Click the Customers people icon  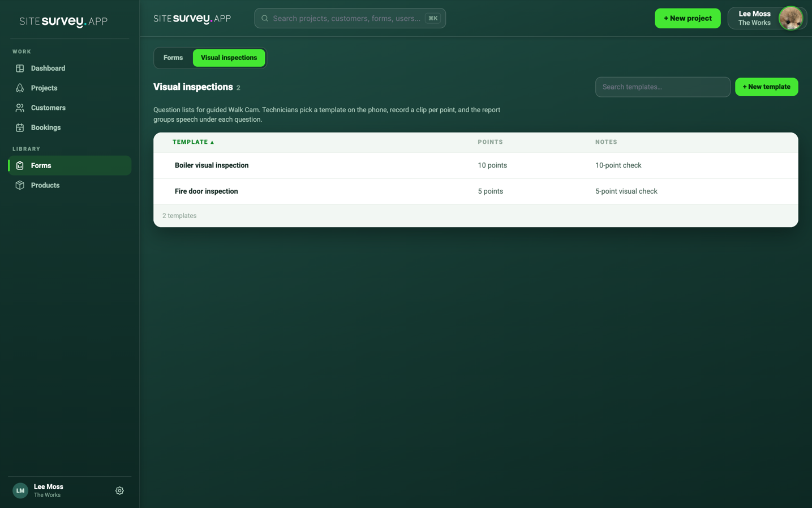pos(20,108)
